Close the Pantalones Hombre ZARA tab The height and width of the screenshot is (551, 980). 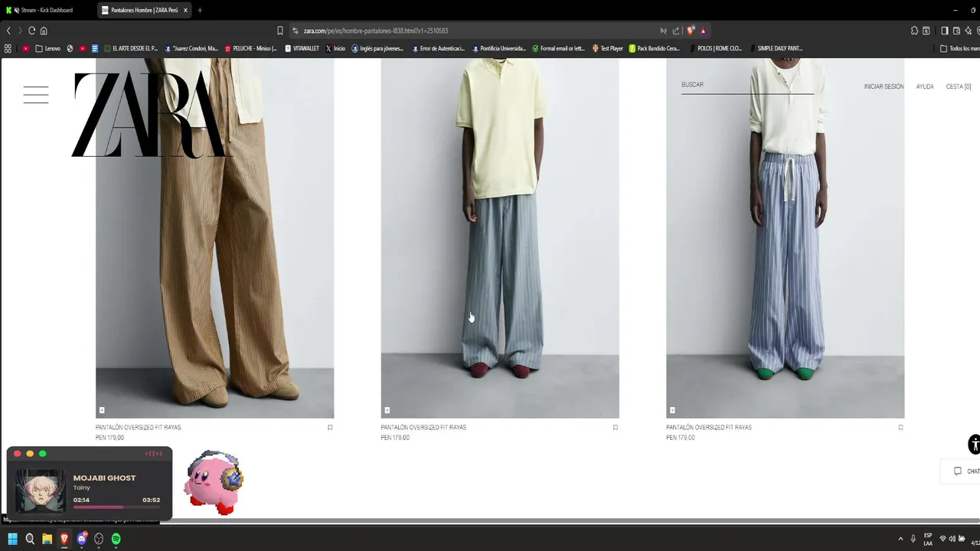[x=185, y=10]
